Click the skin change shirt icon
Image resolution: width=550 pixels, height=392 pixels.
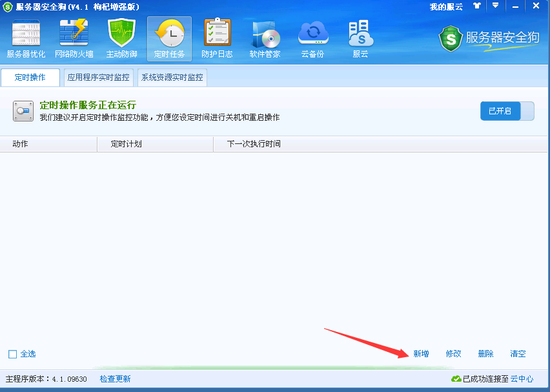coord(477,6)
